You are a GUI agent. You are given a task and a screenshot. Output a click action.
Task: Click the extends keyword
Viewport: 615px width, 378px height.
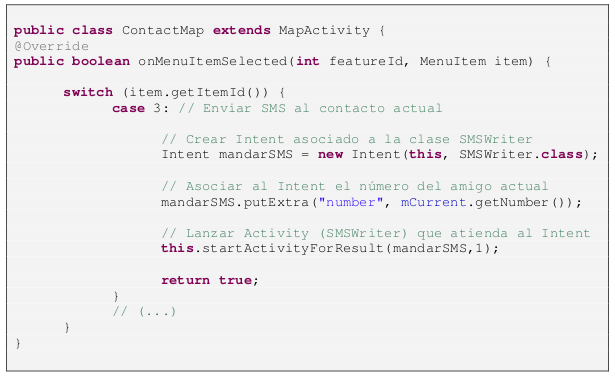pos(242,30)
